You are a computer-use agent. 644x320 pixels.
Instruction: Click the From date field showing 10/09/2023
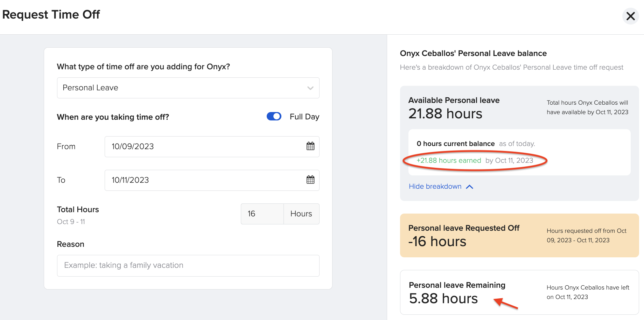(203, 147)
